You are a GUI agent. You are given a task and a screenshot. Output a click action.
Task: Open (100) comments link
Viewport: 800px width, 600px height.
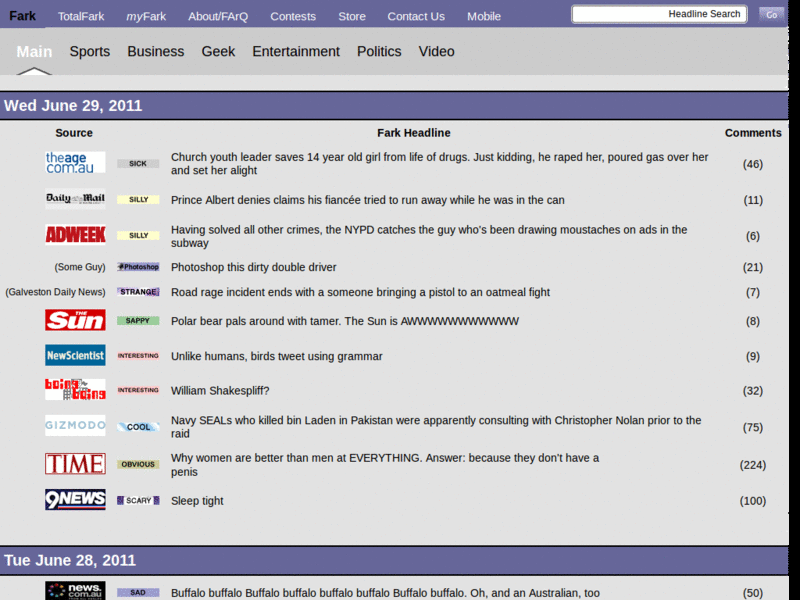click(753, 501)
